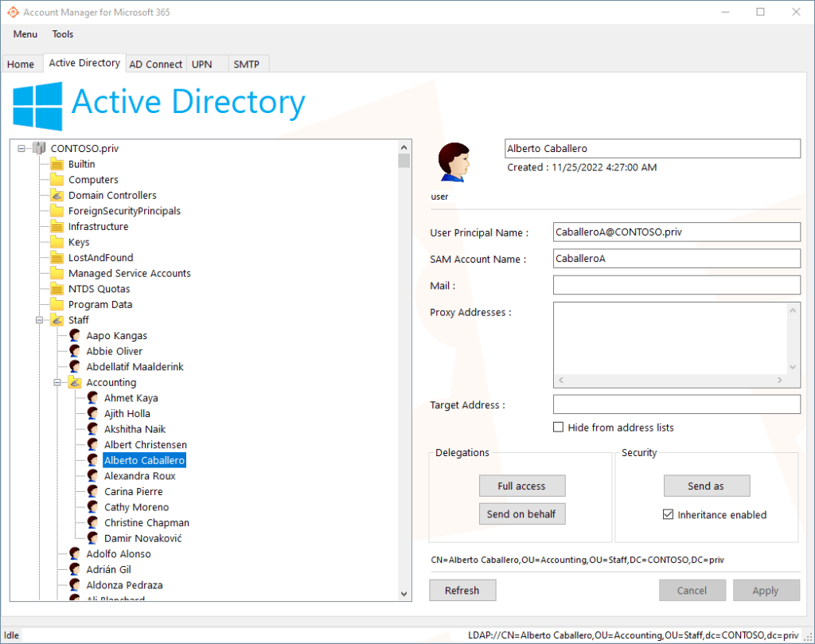Select Damir Novaković in the tree

tap(143, 538)
